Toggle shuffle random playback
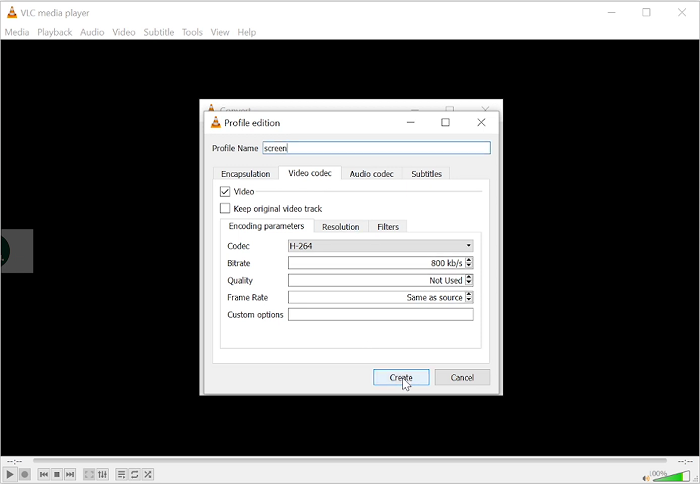The width and height of the screenshot is (700, 484). (x=148, y=474)
